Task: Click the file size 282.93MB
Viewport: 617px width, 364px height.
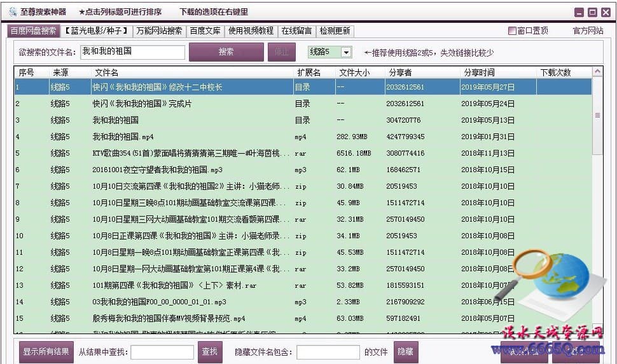Action: click(352, 137)
